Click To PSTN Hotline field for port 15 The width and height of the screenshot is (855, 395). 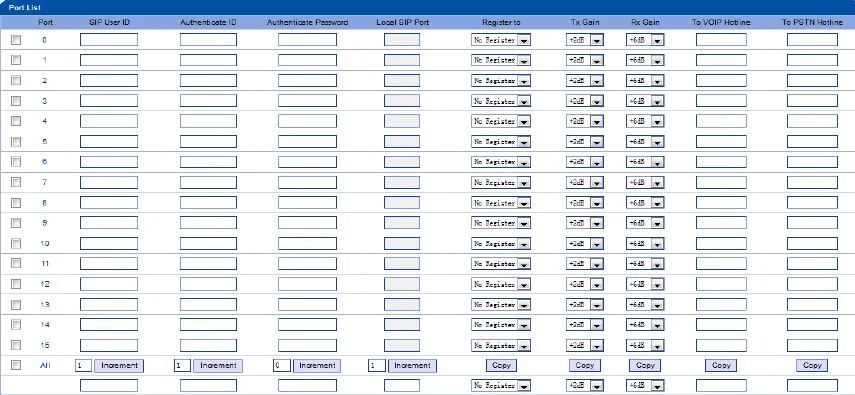click(812, 345)
